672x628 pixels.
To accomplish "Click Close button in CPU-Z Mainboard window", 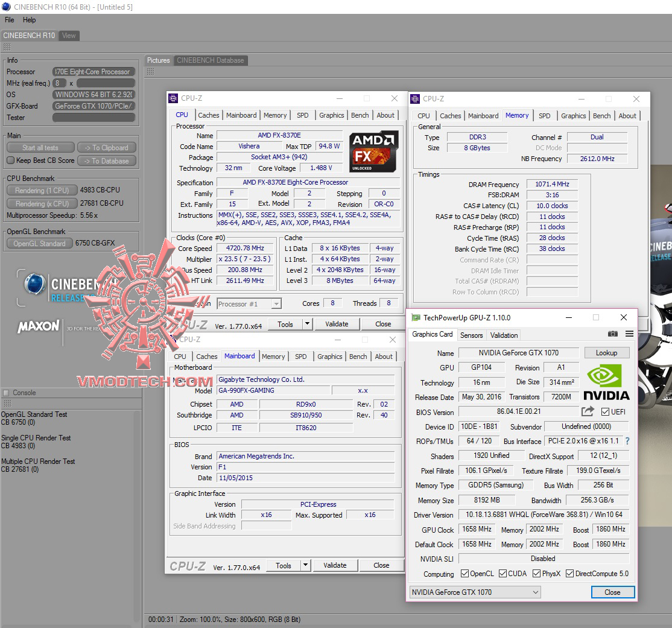I will coord(381,565).
